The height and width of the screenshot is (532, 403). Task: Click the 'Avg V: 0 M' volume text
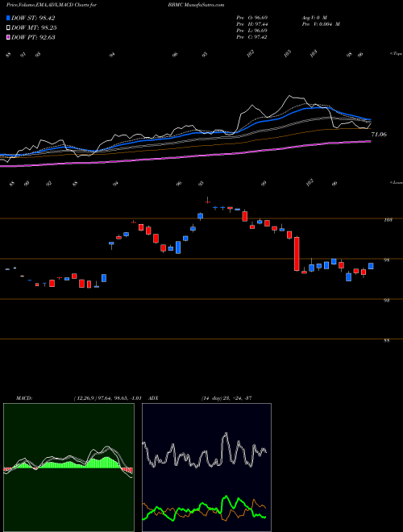click(314, 17)
